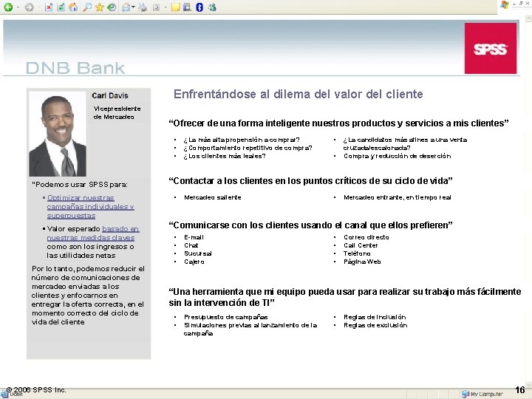The image size is (532, 399).
Task: Click the DNB Bank title
Action: pyautogui.click(x=75, y=68)
